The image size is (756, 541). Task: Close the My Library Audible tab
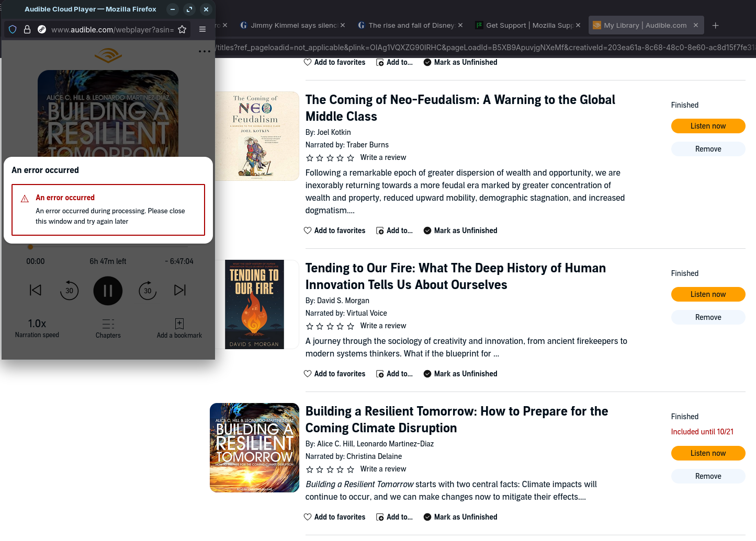696,25
